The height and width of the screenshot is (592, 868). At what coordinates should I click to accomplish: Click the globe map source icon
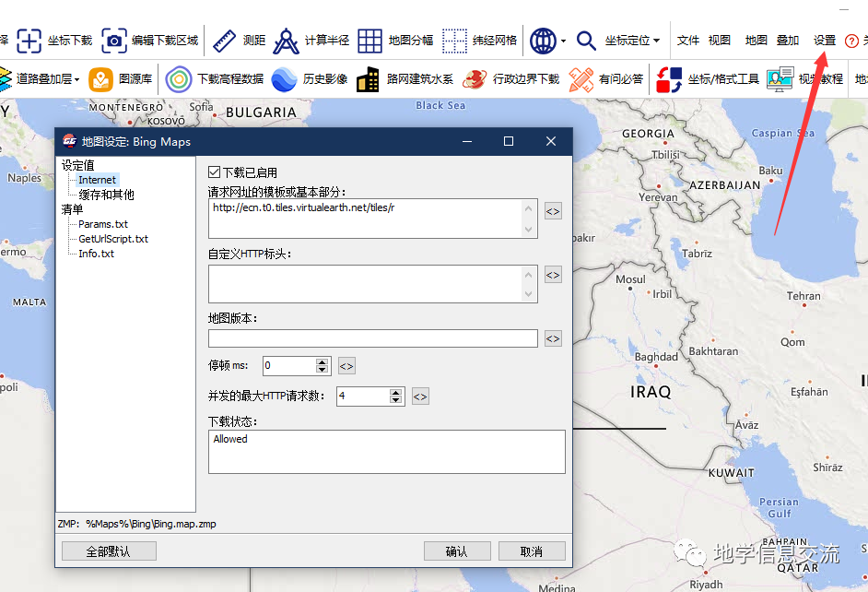[x=543, y=41]
